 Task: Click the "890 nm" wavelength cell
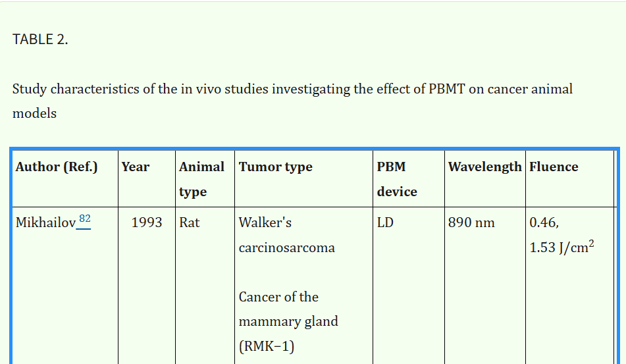click(471, 222)
